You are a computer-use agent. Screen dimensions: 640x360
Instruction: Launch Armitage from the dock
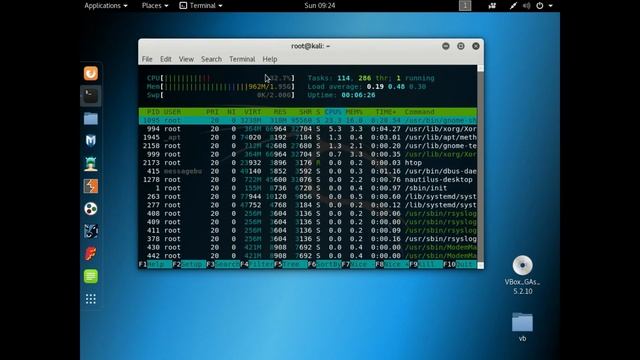tap(91, 164)
